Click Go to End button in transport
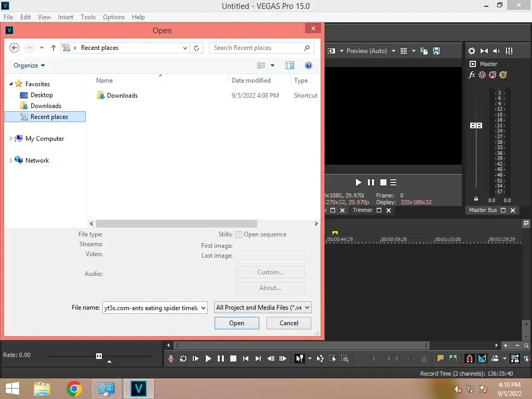Image resolution: width=532 pixels, height=399 pixels. [258, 358]
